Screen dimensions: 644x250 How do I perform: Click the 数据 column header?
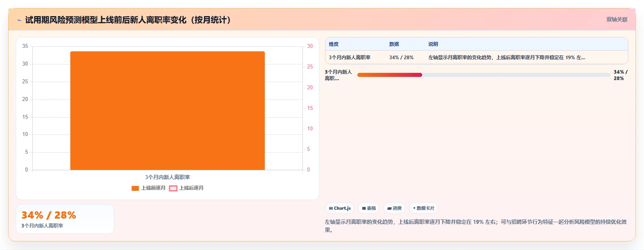(394, 44)
